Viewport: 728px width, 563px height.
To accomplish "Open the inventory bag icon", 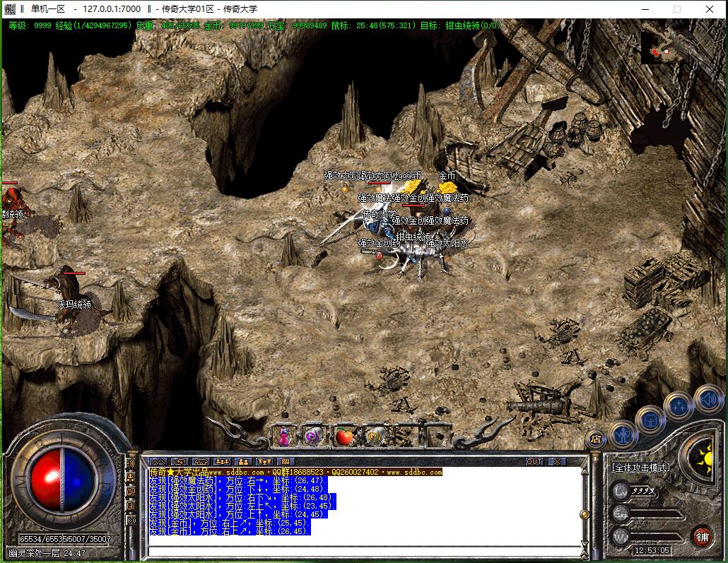I will (x=650, y=421).
